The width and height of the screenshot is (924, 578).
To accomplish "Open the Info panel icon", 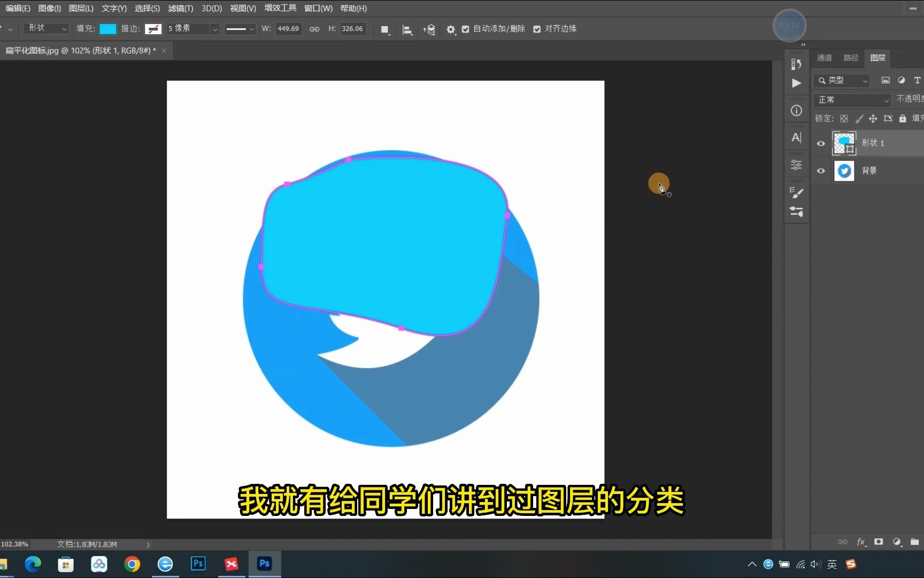I will pyautogui.click(x=796, y=111).
